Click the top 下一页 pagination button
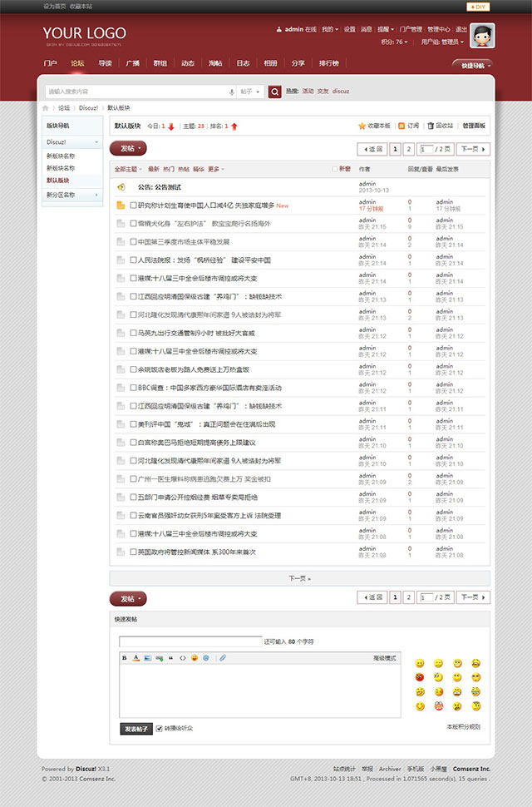The image size is (532, 807). coord(473,149)
